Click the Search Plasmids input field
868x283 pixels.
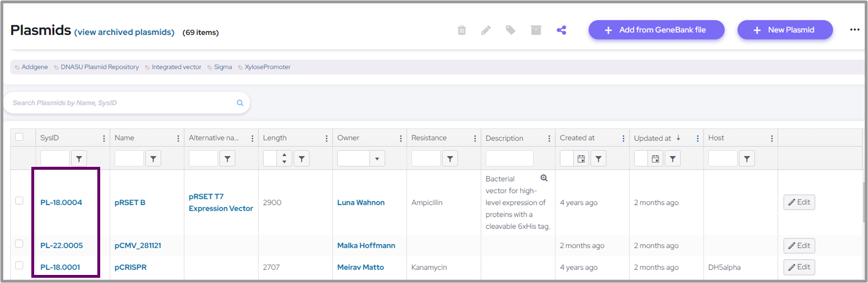click(x=121, y=103)
